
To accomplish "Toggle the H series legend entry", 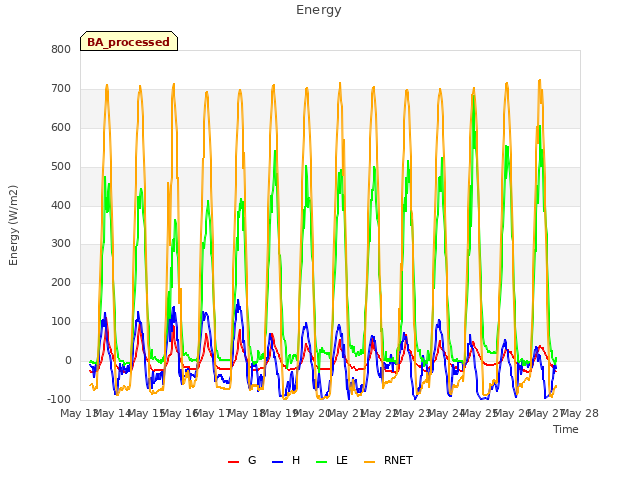I will tap(286, 460).
